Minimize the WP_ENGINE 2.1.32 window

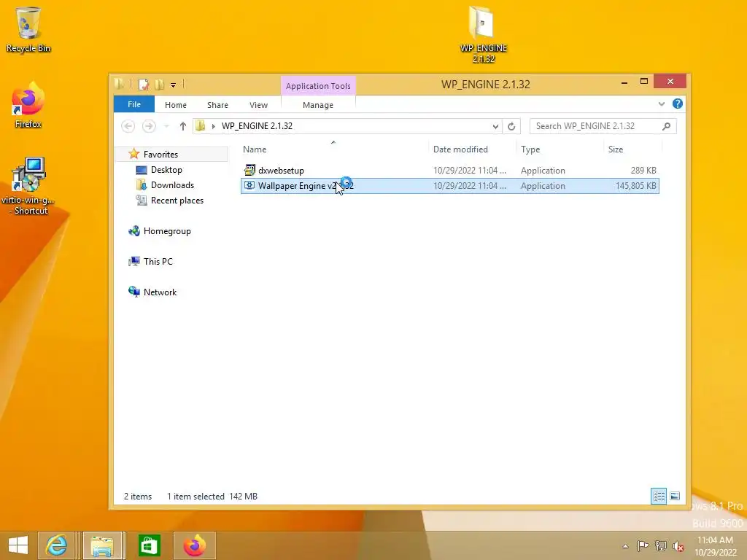[x=624, y=82]
